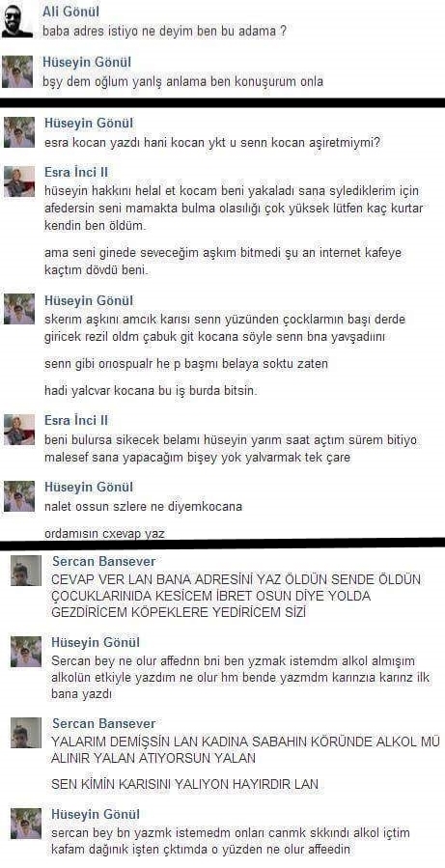Click Sercan Bansever avatar beside 'CEVAP VER LAN' message

[26, 571]
